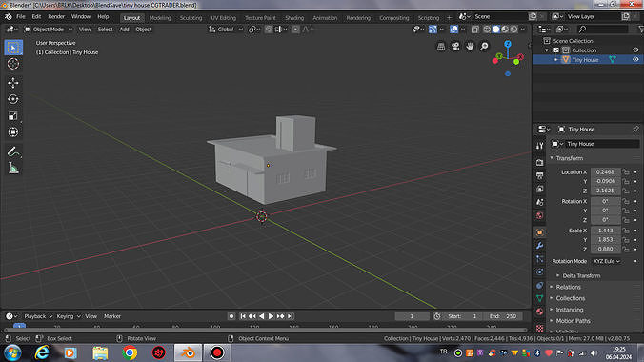644x362 pixels.
Task: Switch to the UV Editing workspace tab
Action: [224, 18]
